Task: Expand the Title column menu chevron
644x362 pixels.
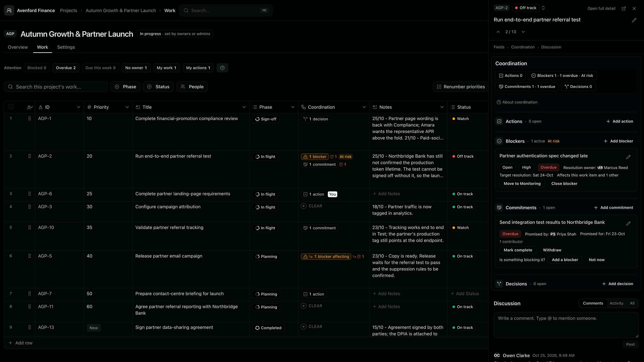Action: pos(244,107)
